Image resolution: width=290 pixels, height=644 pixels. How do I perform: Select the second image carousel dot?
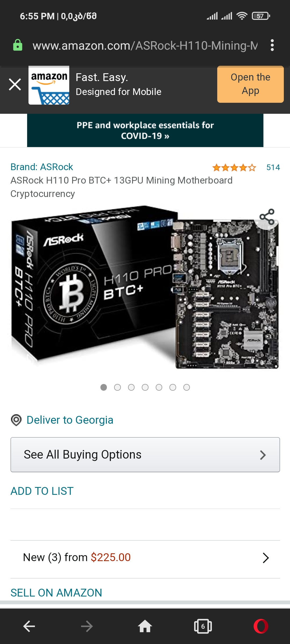pyautogui.click(x=117, y=387)
